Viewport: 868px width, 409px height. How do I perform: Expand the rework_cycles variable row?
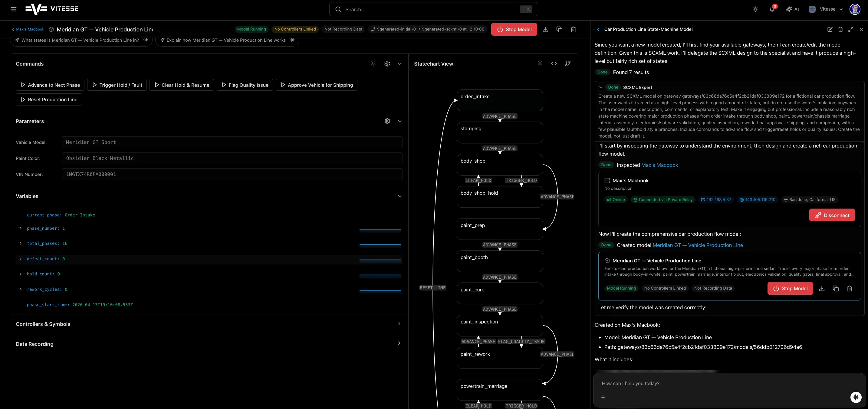(x=21, y=289)
